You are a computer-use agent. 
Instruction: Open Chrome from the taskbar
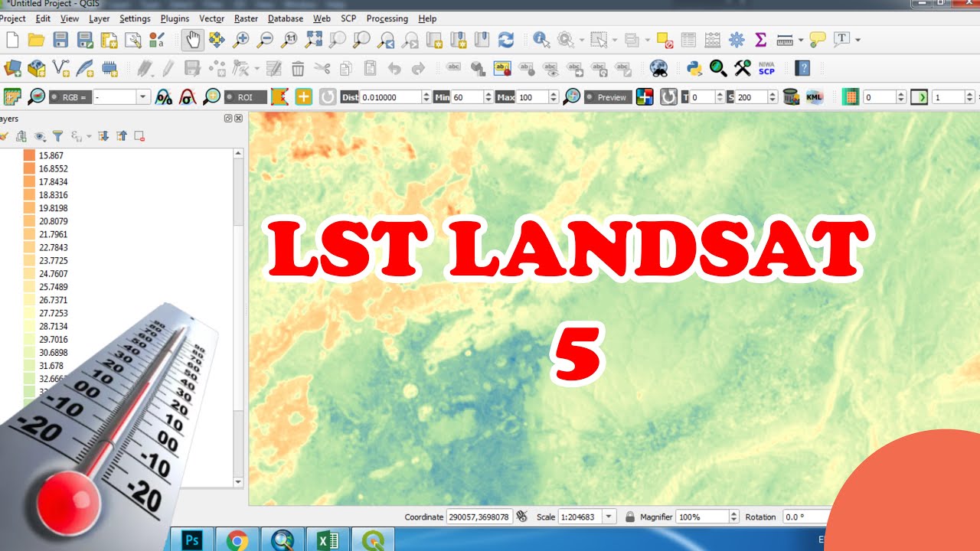pos(237,540)
